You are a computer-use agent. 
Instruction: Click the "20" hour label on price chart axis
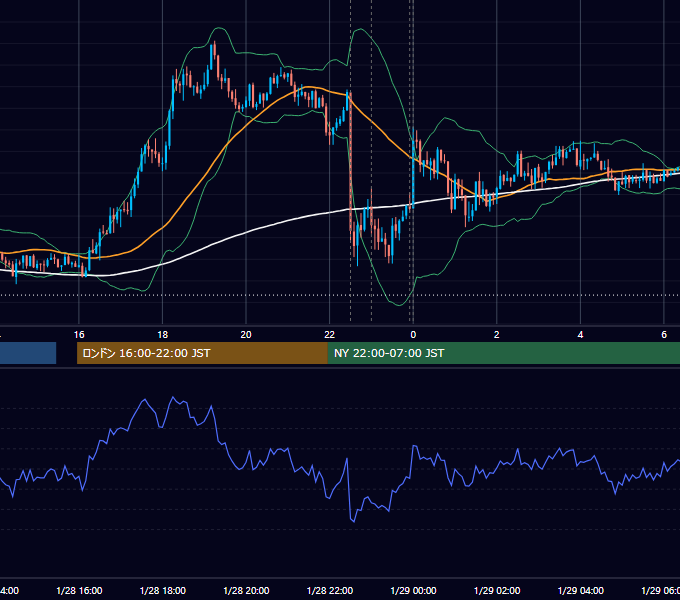point(246,335)
